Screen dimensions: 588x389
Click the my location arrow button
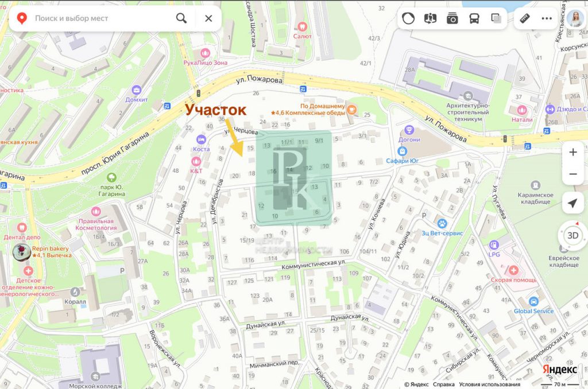pyautogui.click(x=572, y=203)
